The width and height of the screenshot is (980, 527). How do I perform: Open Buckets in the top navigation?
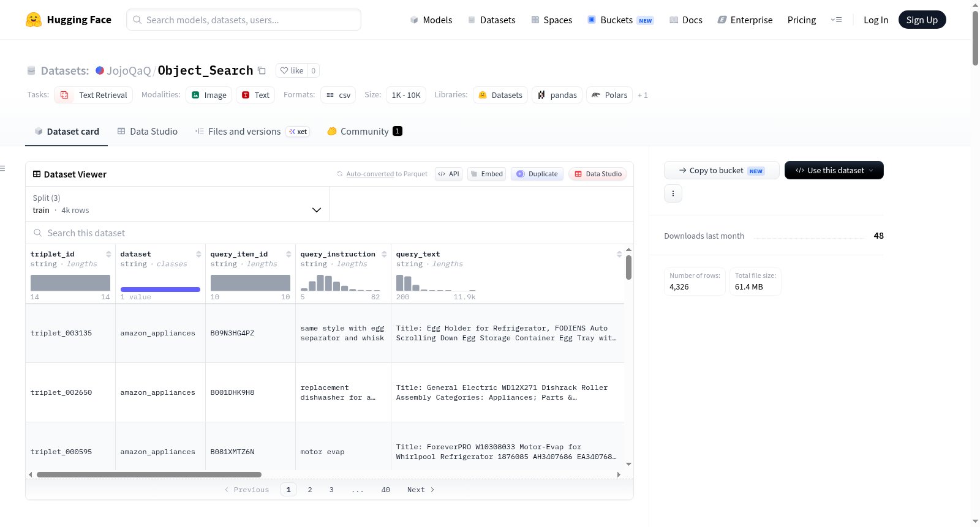tap(620, 20)
